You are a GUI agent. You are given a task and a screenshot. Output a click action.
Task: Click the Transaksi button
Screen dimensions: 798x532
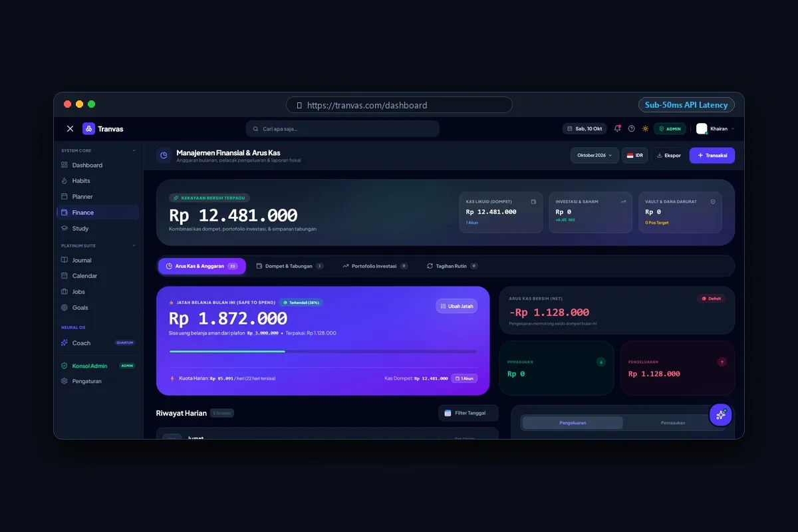pyautogui.click(x=712, y=155)
